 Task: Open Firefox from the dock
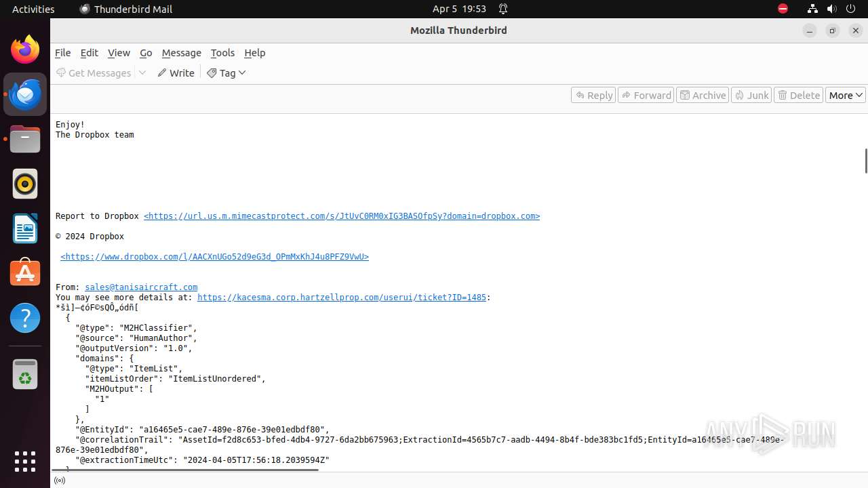coord(25,49)
